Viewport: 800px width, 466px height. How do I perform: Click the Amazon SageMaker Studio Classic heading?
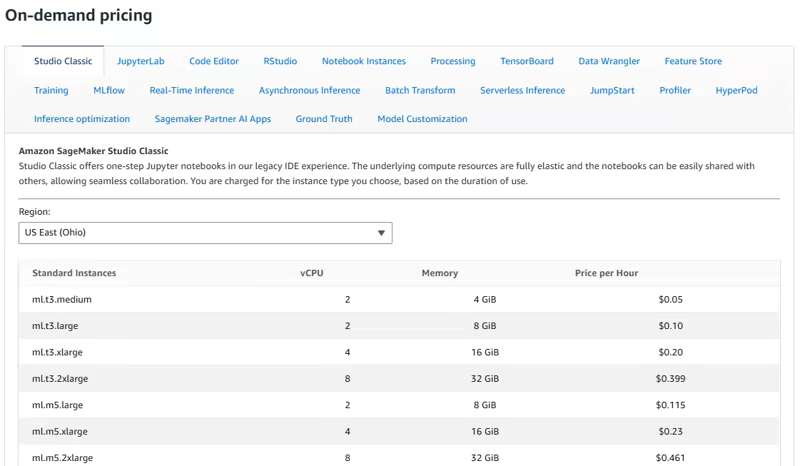[93, 151]
